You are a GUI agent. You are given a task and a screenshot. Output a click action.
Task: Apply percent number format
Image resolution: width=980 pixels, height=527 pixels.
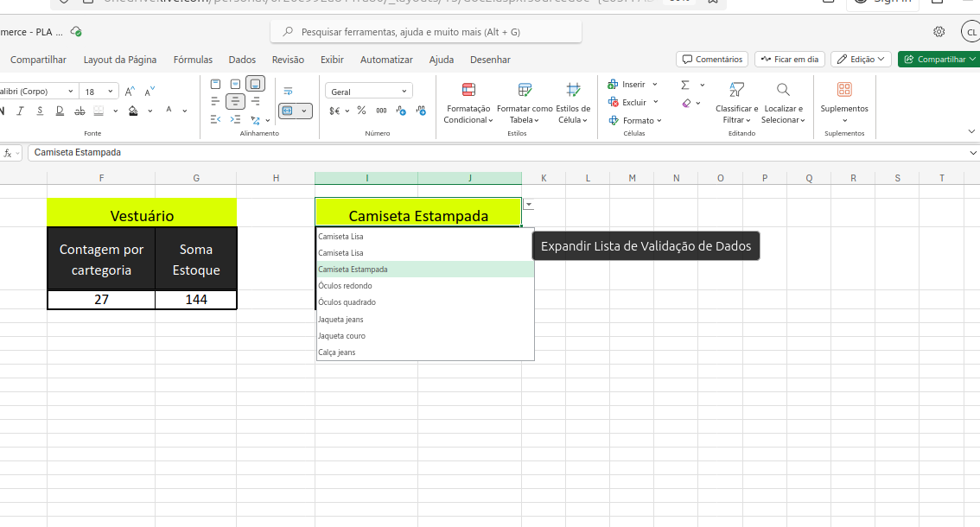point(360,109)
